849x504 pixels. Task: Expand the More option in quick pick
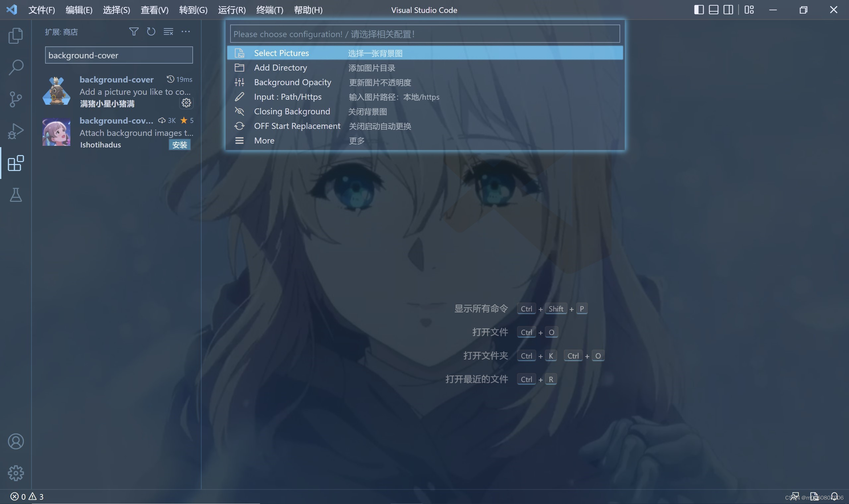pyautogui.click(x=264, y=140)
